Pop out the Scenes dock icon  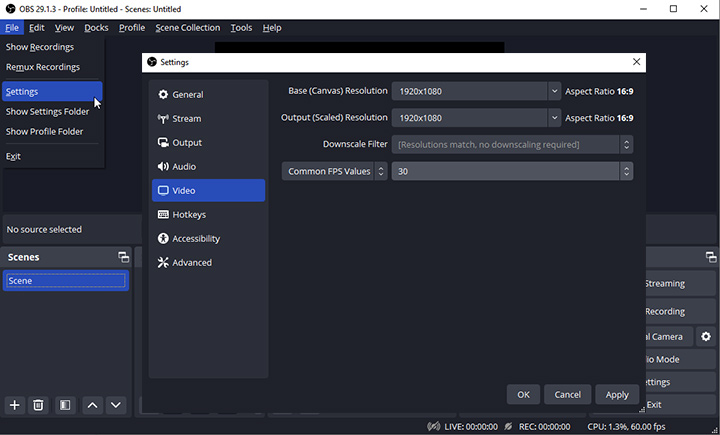coord(124,257)
